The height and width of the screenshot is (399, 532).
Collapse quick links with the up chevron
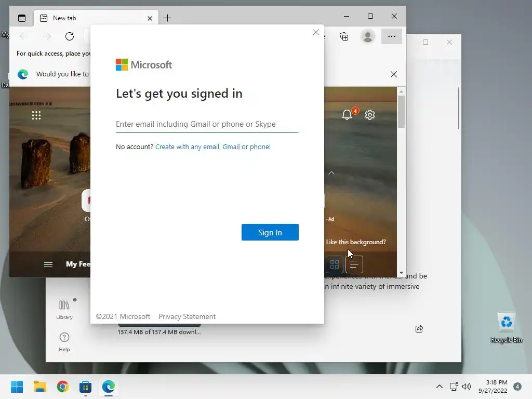coord(331,173)
